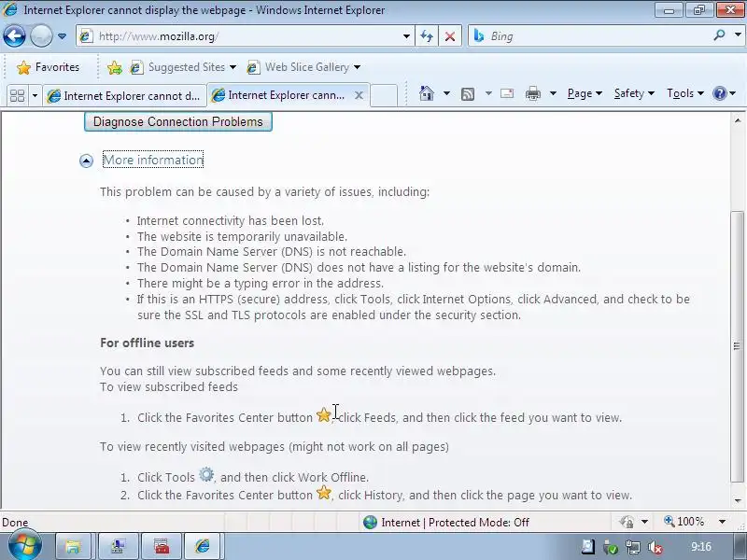The width and height of the screenshot is (747, 560).
Task: Click the Read Mail envelope icon
Action: (x=507, y=93)
